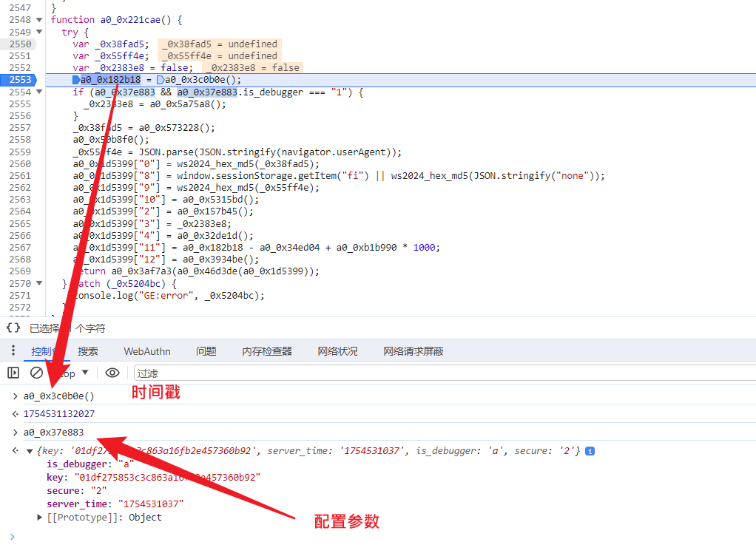This screenshot has width=756, height=559.
Task: Collapse the logged object with key and server_time
Action: (30, 451)
